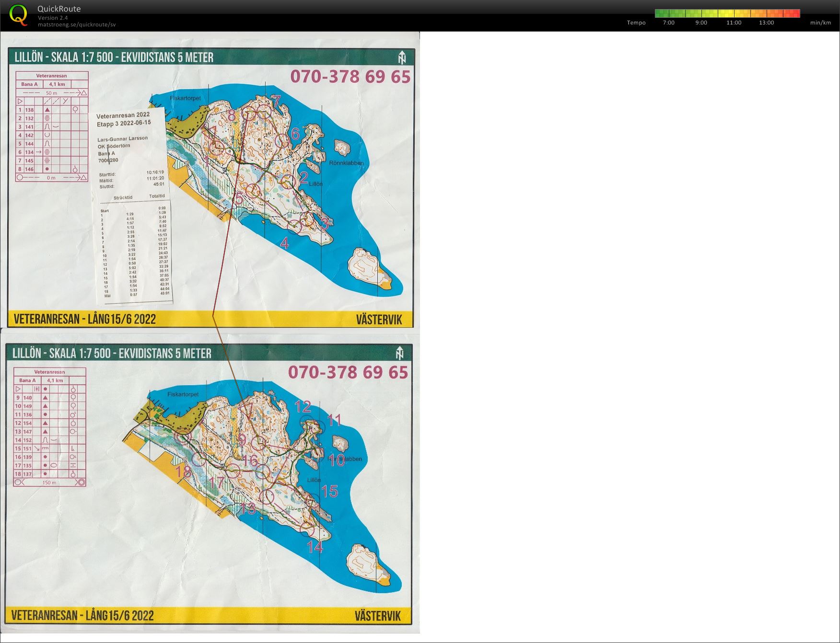Click control number 4 on the map

point(285,243)
